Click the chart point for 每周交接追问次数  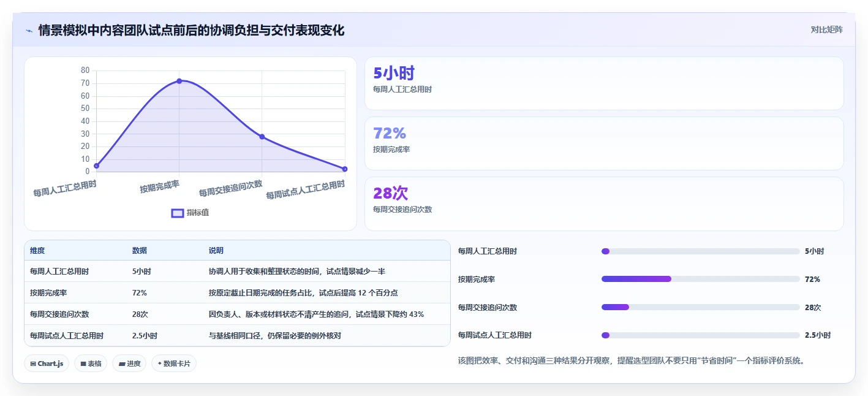(262, 137)
